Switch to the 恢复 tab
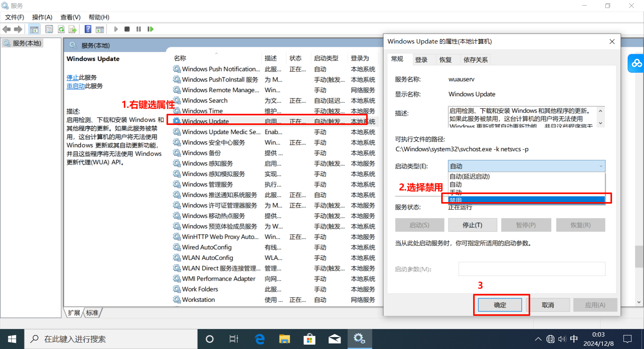Screen dimensions: 644x349 coord(446,60)
